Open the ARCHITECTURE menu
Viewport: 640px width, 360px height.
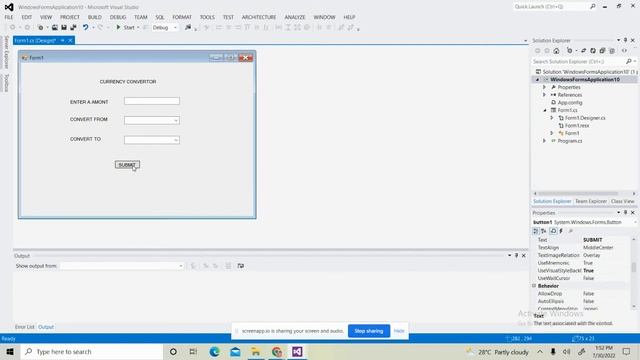point(259,17)
